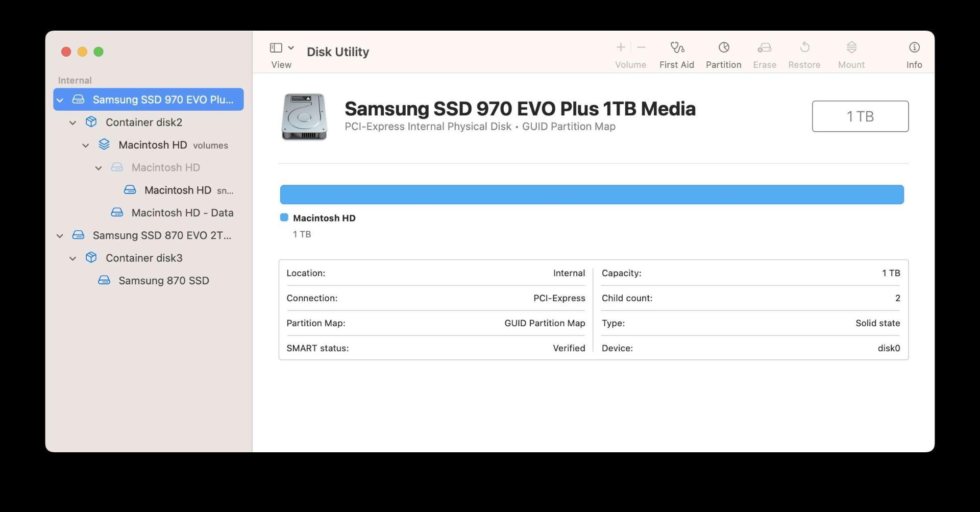
Task: Click the disk0 device value
Action: pyautogui.click(x=889, y=348)
